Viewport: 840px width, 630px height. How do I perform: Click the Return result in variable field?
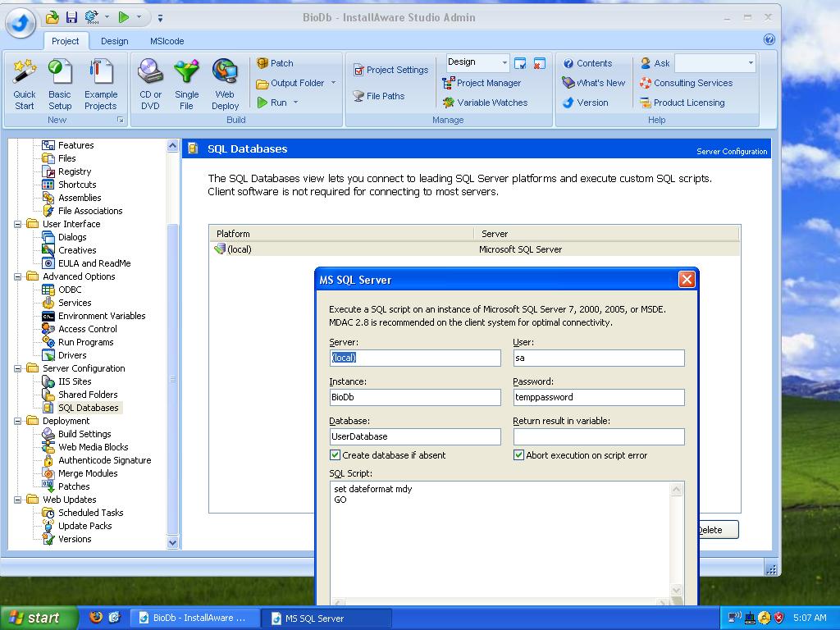(x=599, y=436)
